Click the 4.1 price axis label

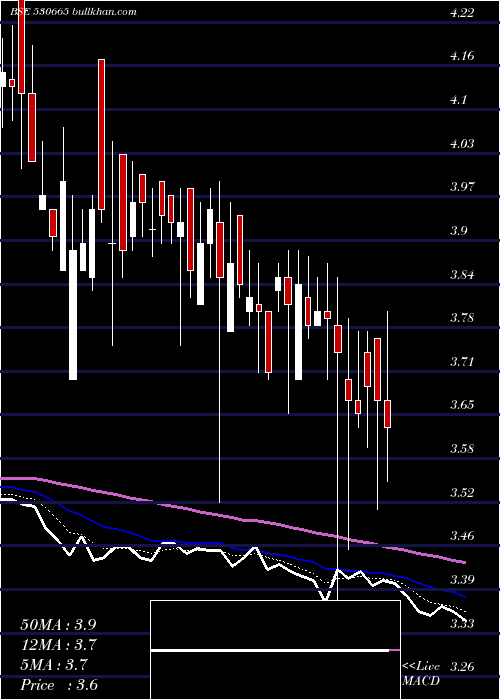(x=458, y=100)
